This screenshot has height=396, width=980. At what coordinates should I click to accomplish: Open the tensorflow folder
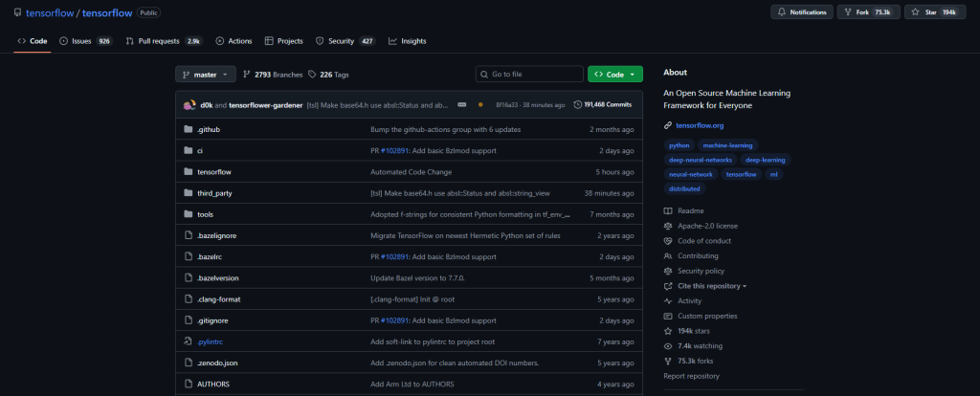(x=214, y=172)
